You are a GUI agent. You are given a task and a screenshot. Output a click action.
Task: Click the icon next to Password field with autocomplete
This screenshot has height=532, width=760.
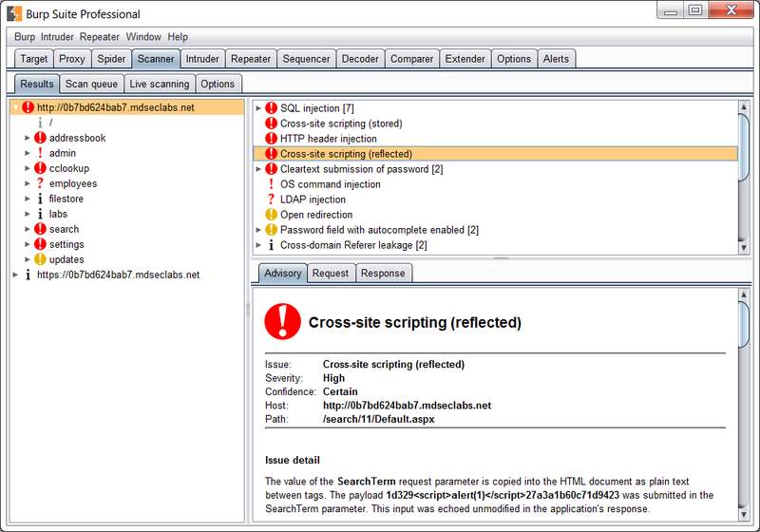point(272,230)
